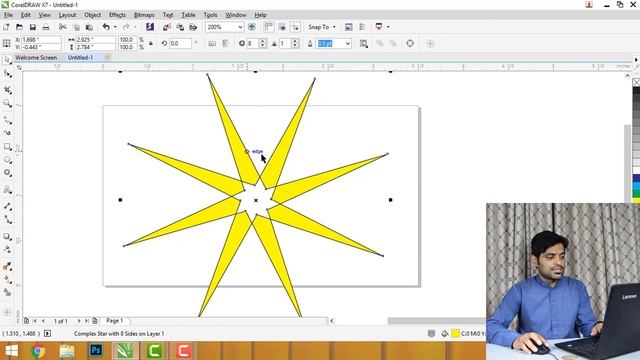
Task: Click the X position input field
Action: pyautogui.click(x=41, y=40)
